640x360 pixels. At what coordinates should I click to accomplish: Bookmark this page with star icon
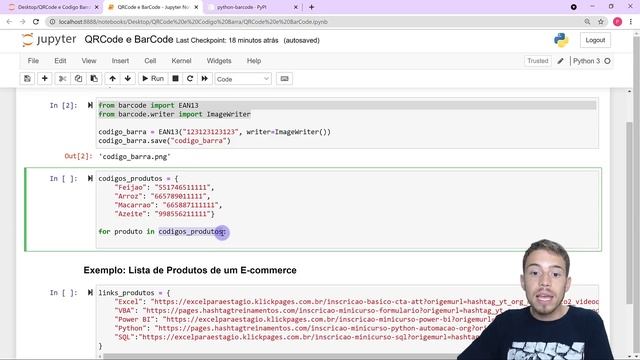tap(600, 22)
